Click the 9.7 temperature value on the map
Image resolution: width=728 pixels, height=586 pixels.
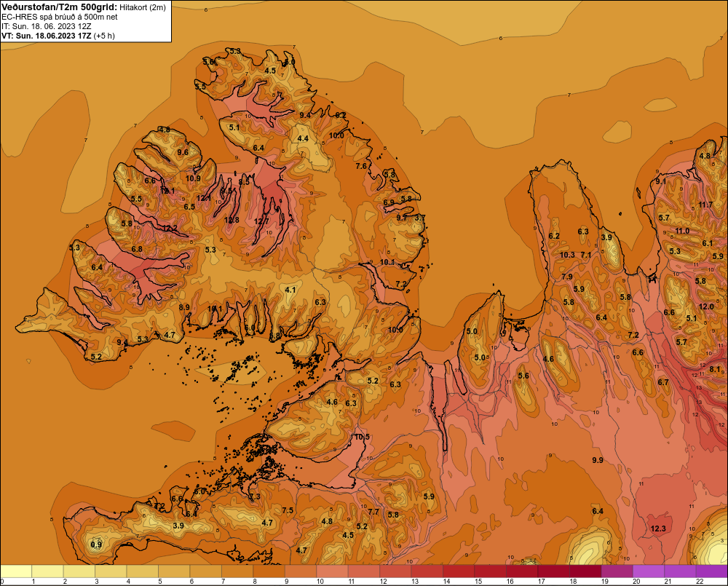click(402, 218)
